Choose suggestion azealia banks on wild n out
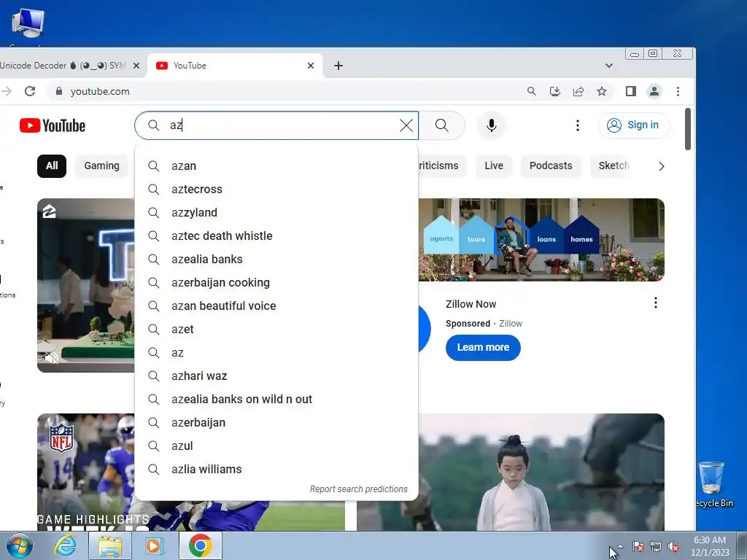 [276, 399]
